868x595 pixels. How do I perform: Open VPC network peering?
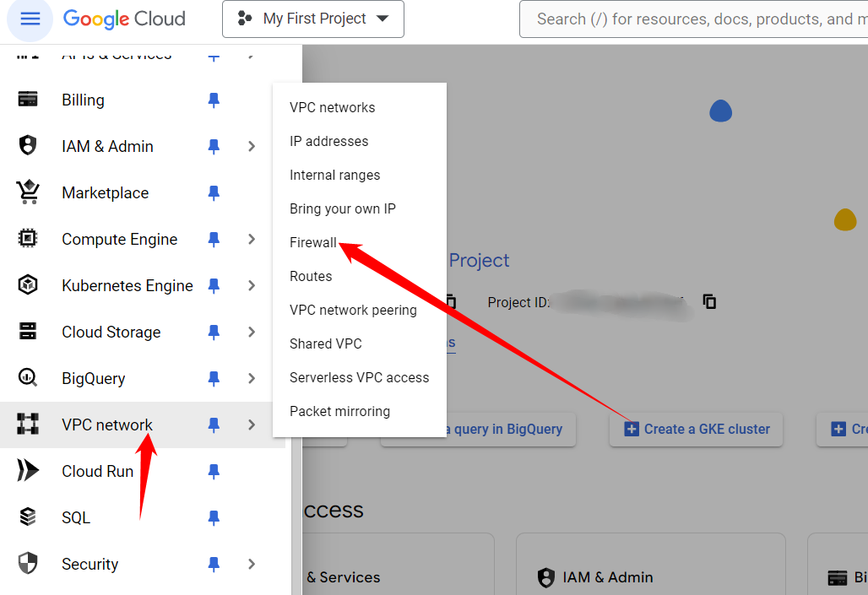[359, 310]
